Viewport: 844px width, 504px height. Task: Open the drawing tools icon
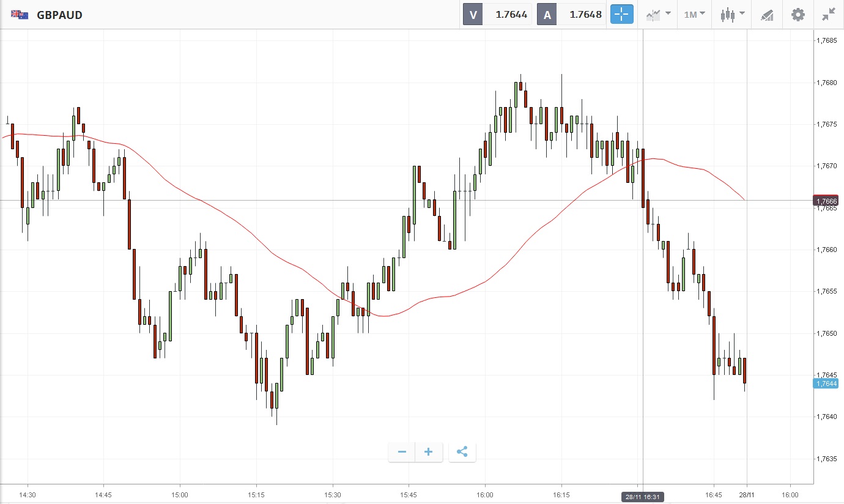click(767, 15)
